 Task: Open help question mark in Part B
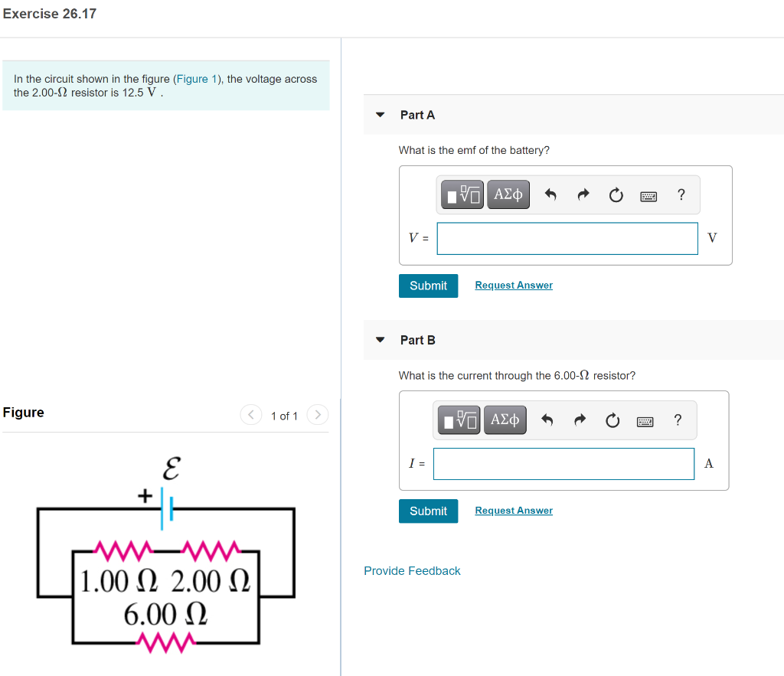[x=678, y=420]
